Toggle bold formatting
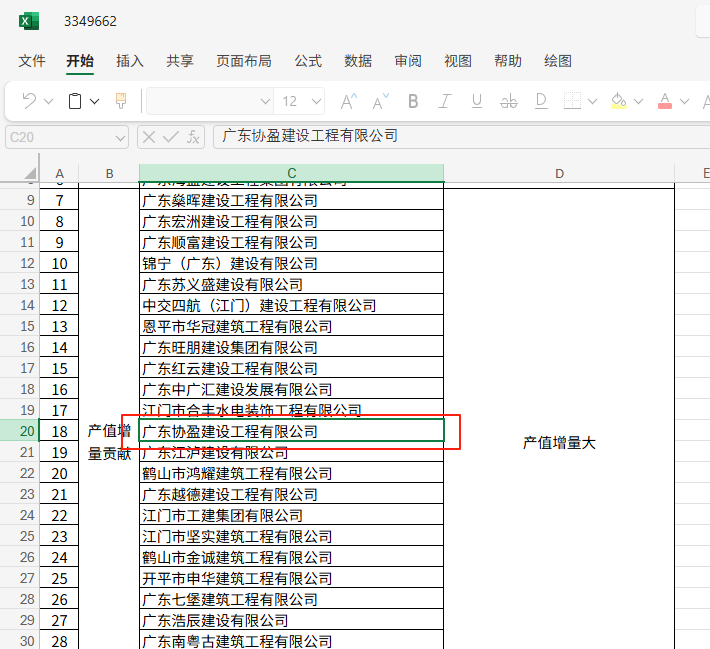 pos(413,101)
